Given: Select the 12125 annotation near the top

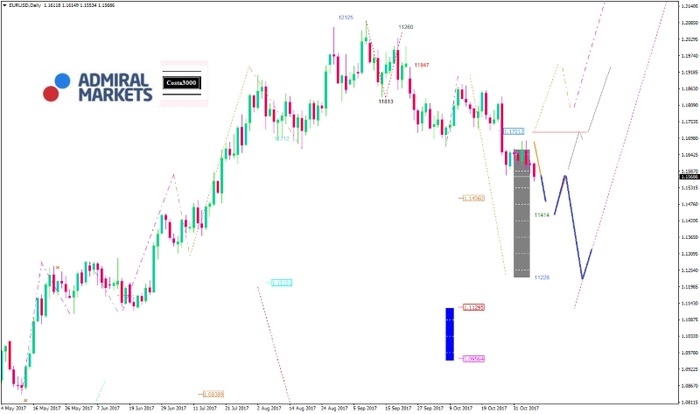Looking at the screenshot, I should click(x=346, y=17).
